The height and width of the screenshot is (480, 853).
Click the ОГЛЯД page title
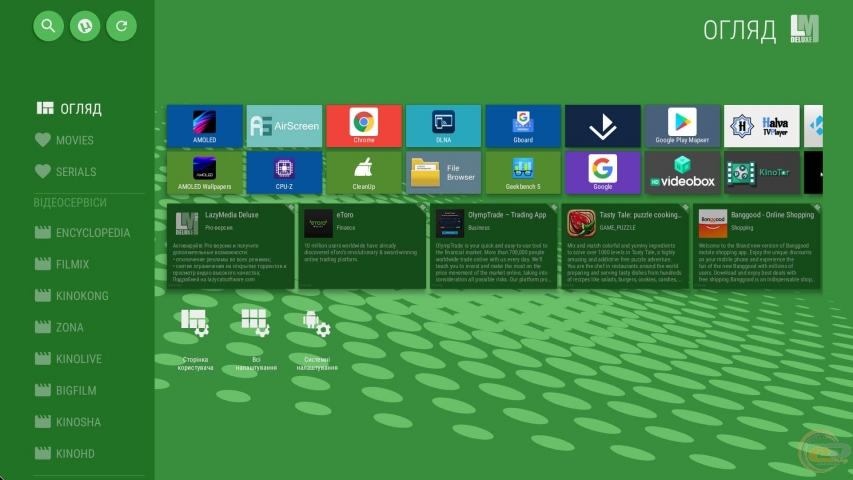pyautogui.click(x=739, y=30)
